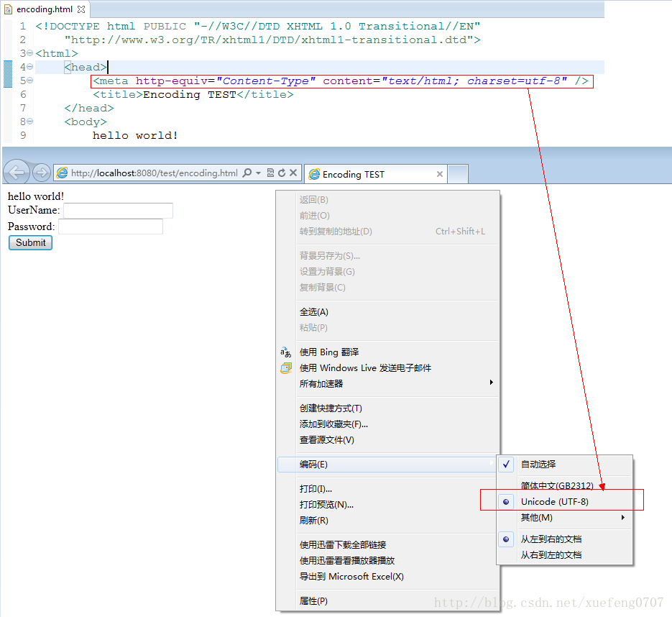This screenshot has height=617, width=672.
Task: Collapse the body tag fold on line 8
Action: [29, 122]
